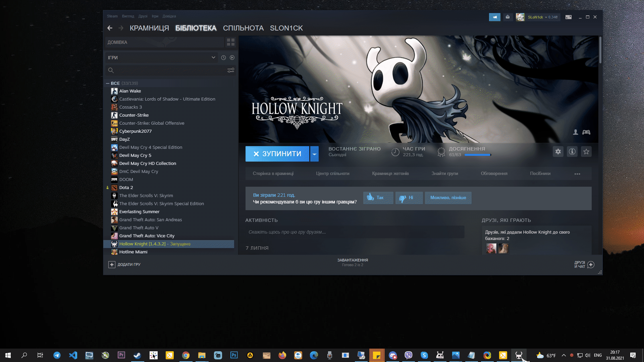
Task: Switch library to grid view icon
Action: (x=230, y=42)
